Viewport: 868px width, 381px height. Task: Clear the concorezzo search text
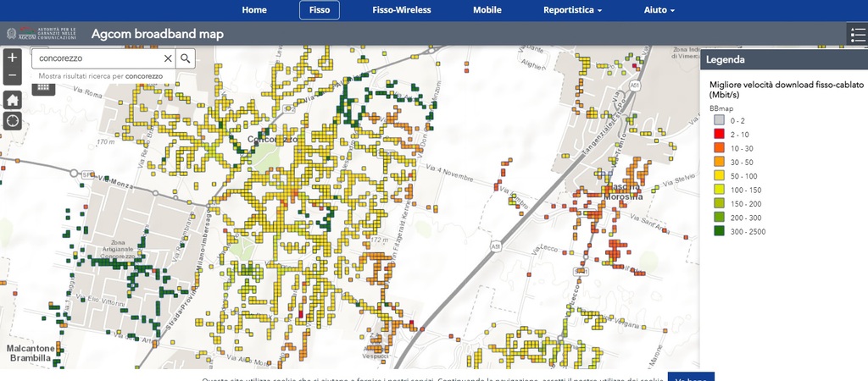tap(168, 58)
